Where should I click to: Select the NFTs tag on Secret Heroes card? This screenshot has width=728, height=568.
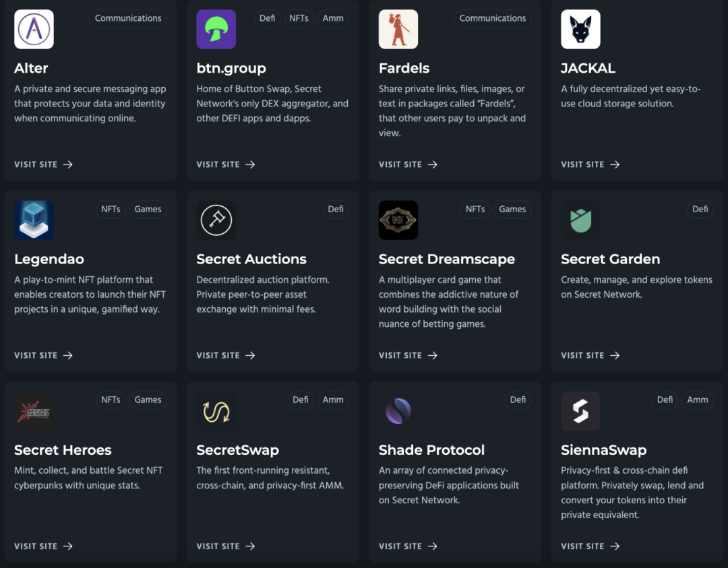click(111, 400)
